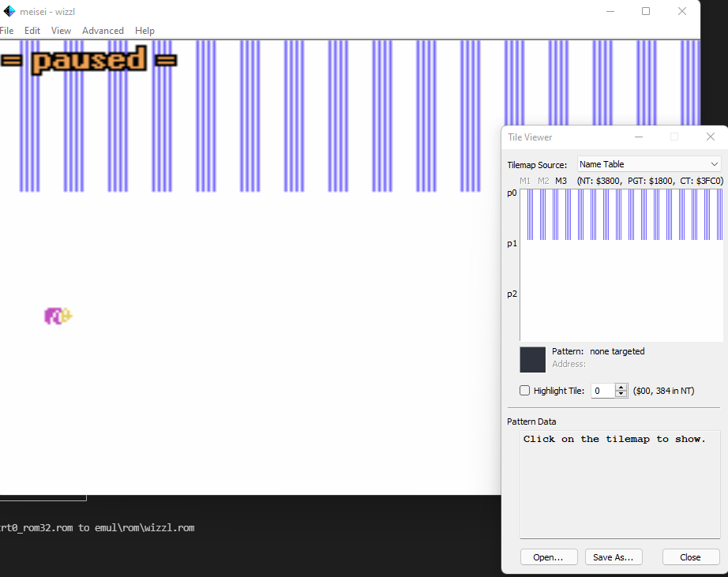Click the 'Address:' label
This screenshot has width=728, height=577.
point(569,364)
